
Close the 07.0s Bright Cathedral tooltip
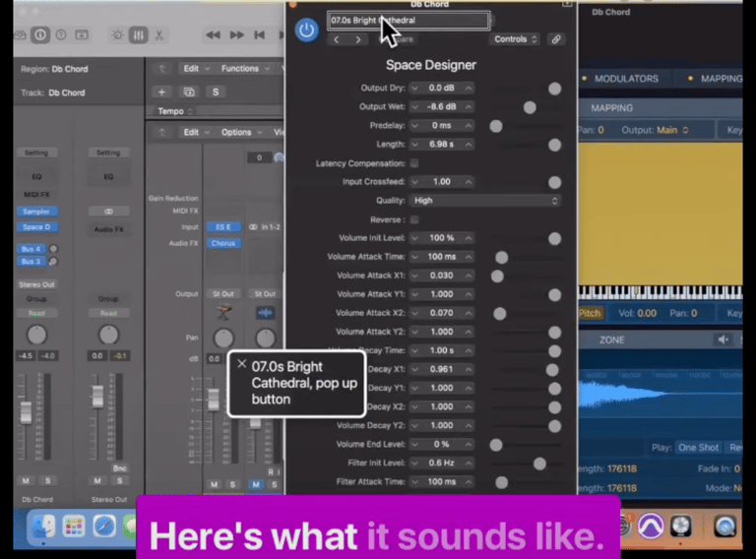241,364
